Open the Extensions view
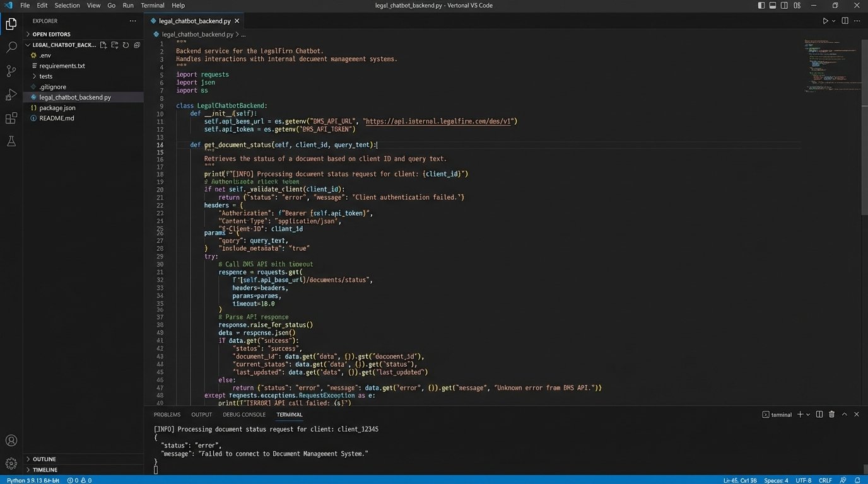This screenshot has height=484, width=868. (11, 118)
